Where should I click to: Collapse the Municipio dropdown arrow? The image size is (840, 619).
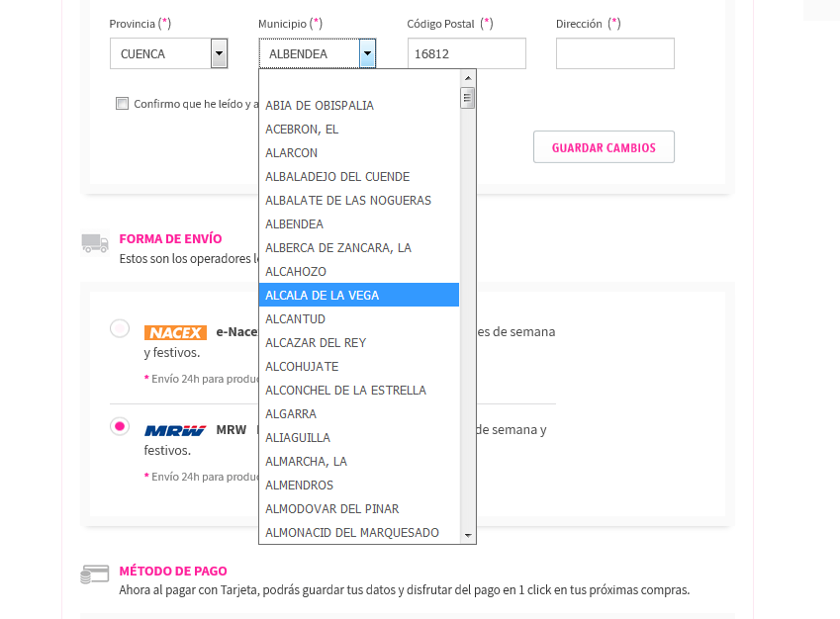coord(367,53)
